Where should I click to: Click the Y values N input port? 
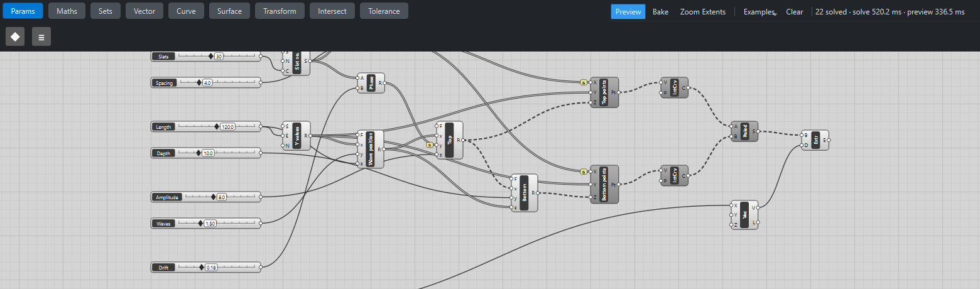[282, 145]
